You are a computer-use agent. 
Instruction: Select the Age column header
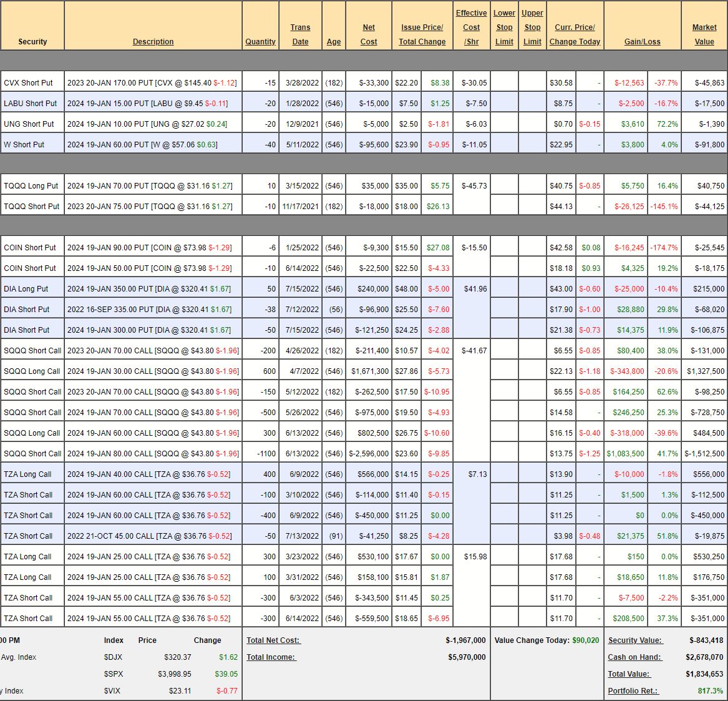pyautogui.click(x=334, y=42)
